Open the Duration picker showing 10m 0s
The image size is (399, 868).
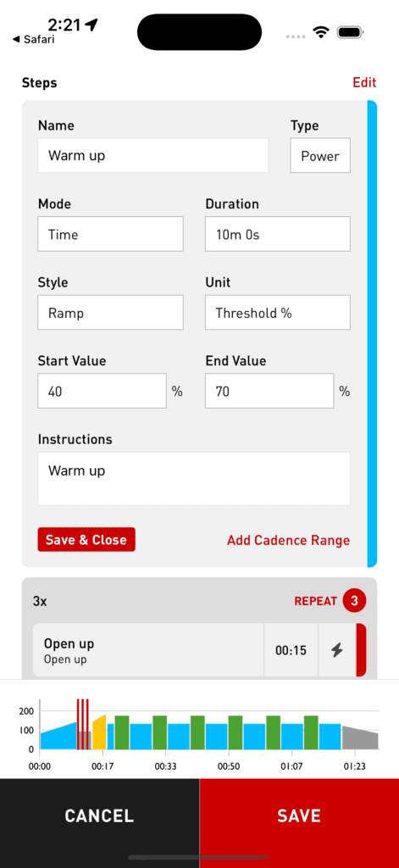coord(277,234)
